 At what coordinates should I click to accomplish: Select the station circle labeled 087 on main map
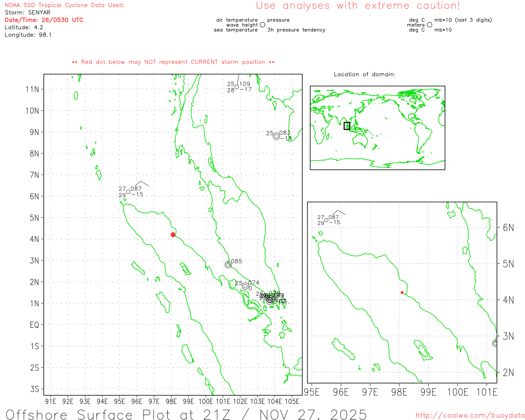pyautogui.click(x=128, y=192)
